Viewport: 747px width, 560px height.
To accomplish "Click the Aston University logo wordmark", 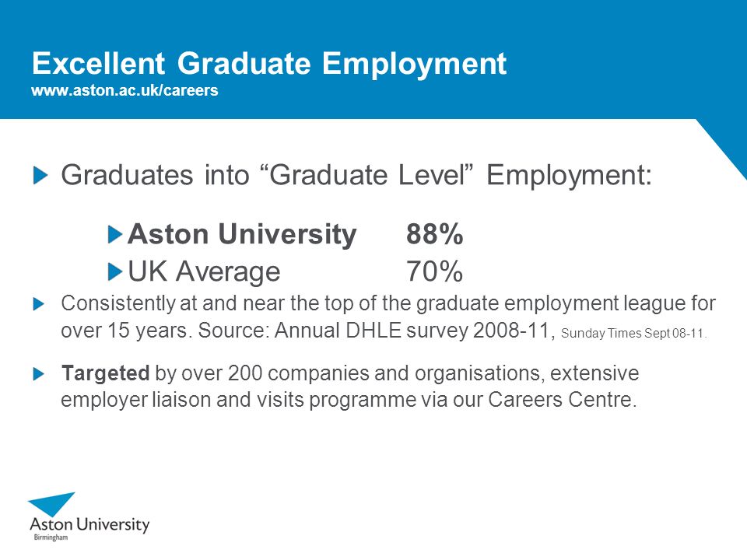I will click(89, 525).
